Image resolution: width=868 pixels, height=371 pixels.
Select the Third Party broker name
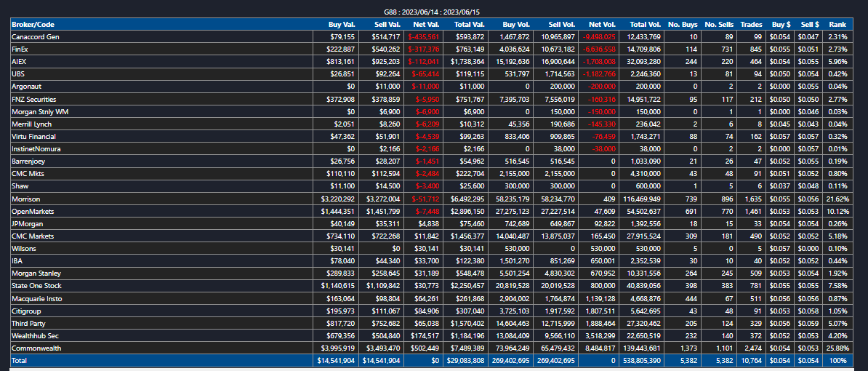29,324
